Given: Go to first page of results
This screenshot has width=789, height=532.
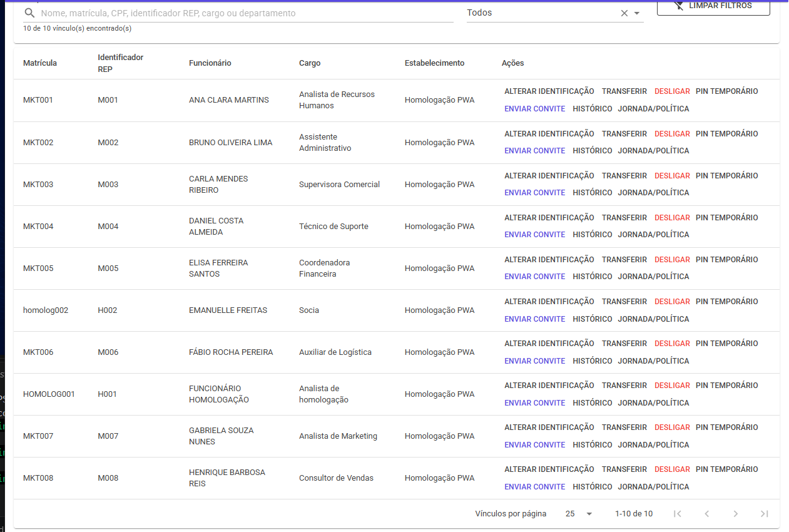Looking at the screenshot, I should 678,514.
